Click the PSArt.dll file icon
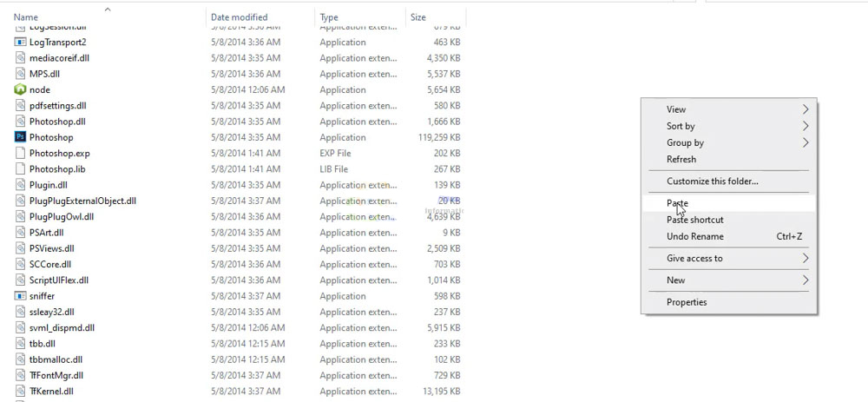868x402 pixels. click(20, 233)
